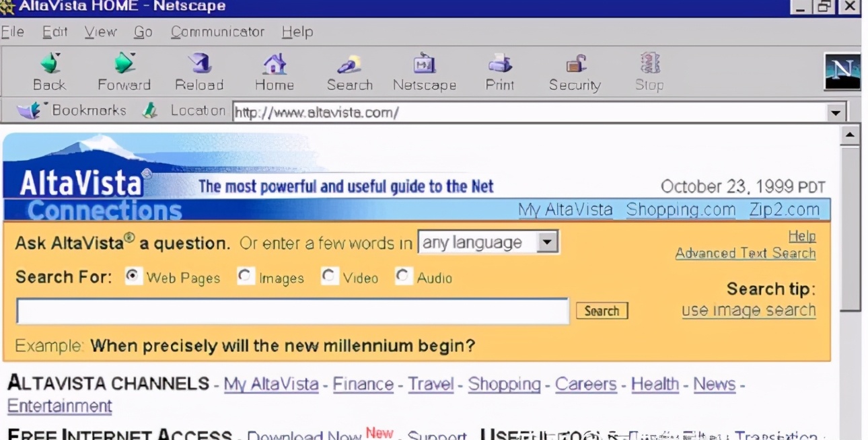Open the Bookmarks menu icon
The height and width of the screenshot is (440, 868).
28,111
